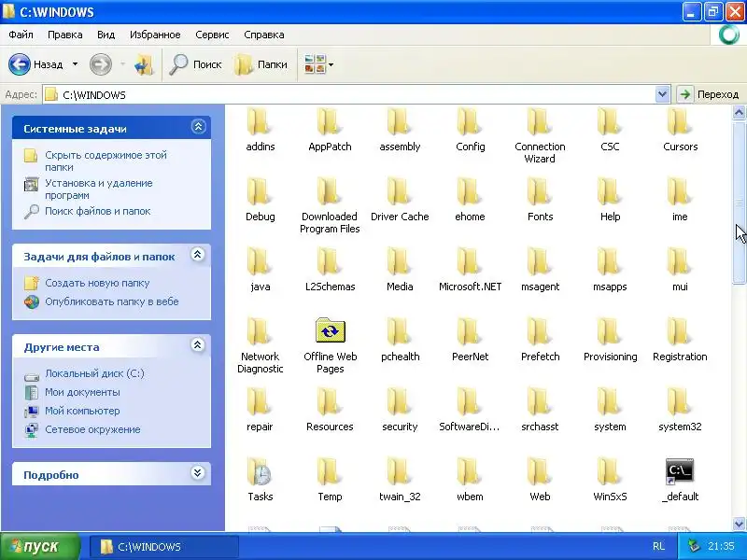Open Поиск search tool

(196, 64)
